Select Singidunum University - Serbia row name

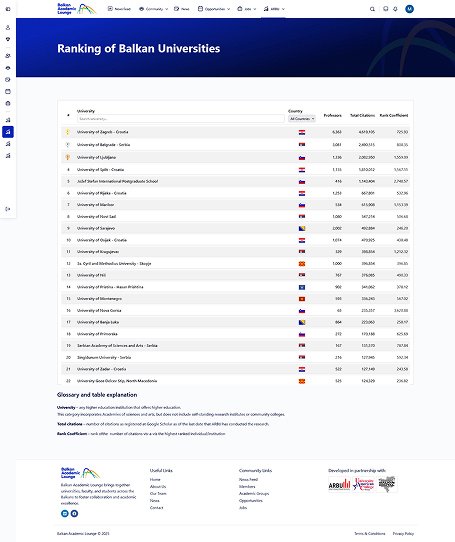pos(104,357)
